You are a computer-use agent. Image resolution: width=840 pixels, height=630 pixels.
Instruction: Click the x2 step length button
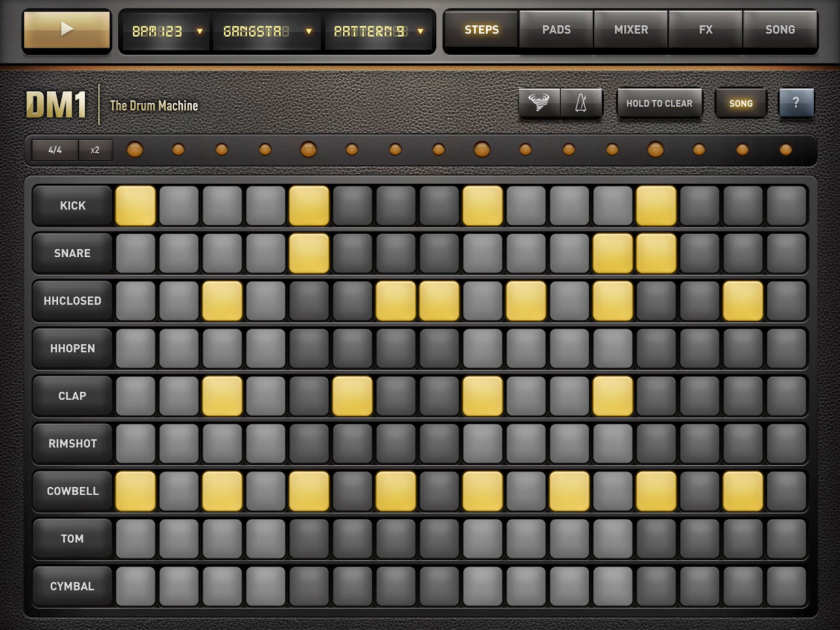point(94,150)
